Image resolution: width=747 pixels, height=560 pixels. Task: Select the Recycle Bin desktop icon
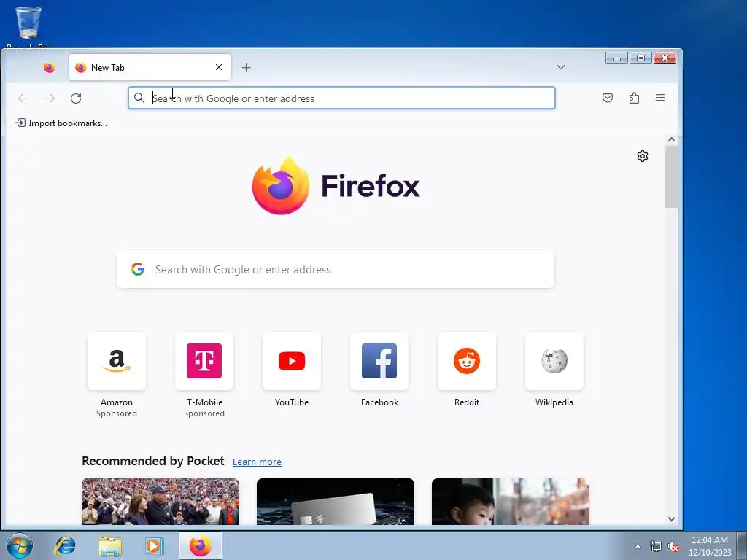pos(28,26)
